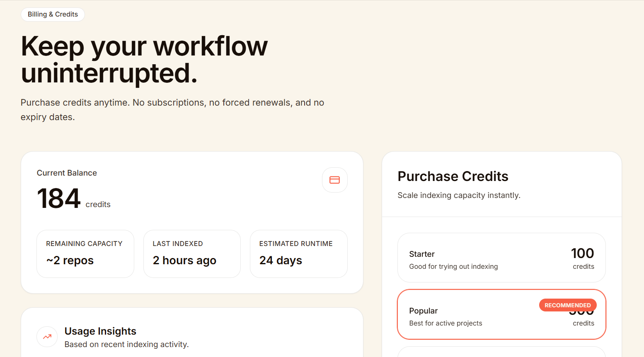
Task: Click the Current Balance label
Action: point(67,173)
